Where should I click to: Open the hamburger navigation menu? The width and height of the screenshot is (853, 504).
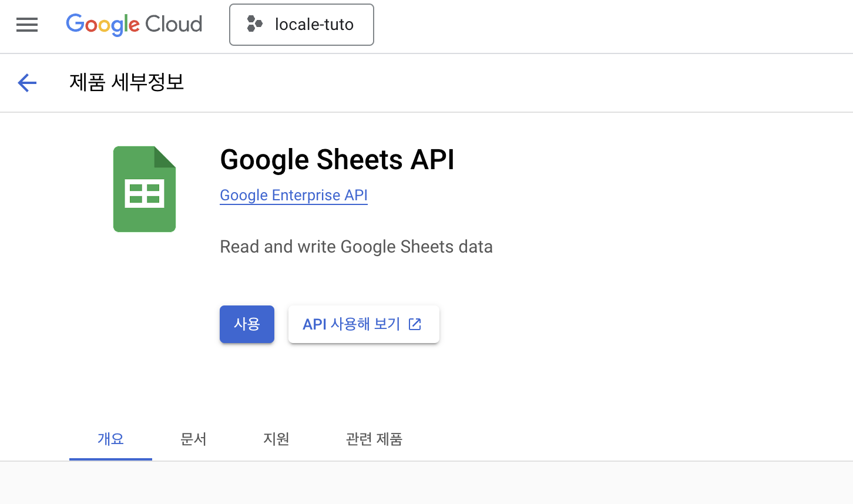pos(27,25)
